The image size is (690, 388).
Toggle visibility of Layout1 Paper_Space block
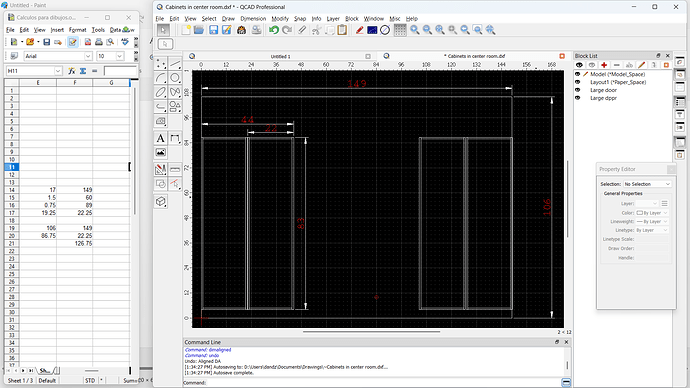[578, 82]
